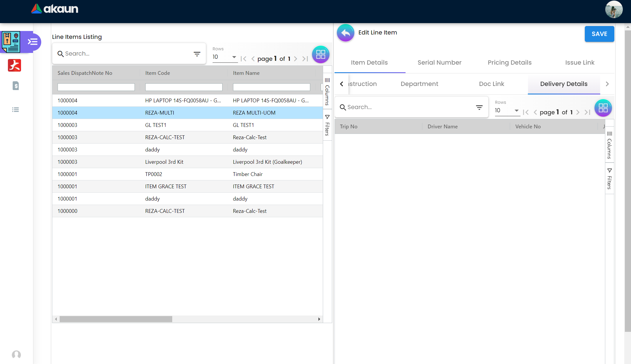The height and width of the screenshot is (364, 631).
Task: Click the filter icon in the left search bar
Action: (197, 54)
